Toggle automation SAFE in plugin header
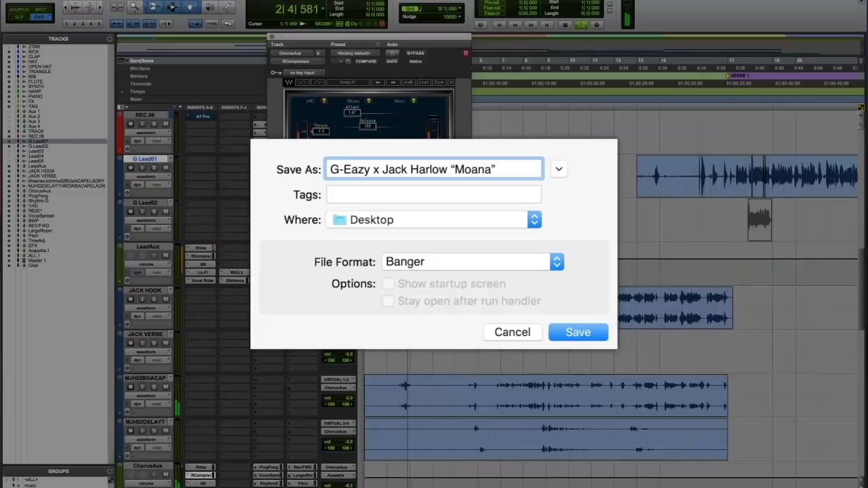The width and height of the screenshot is (868, 488). click(392, 62)
